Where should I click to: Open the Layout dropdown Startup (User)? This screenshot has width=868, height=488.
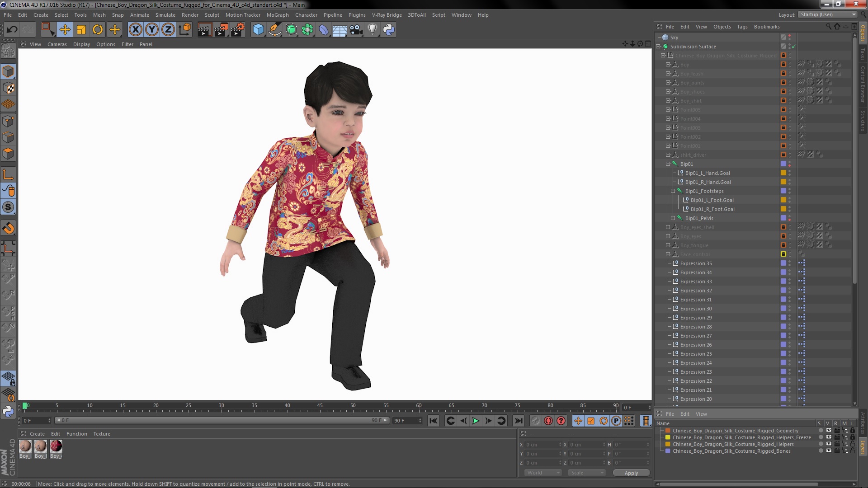pos(827,14)
